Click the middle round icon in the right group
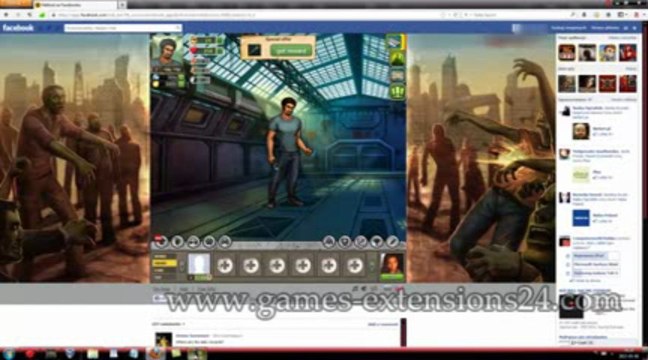The height and width of the screenshot is (360, 648). (360, 241)
